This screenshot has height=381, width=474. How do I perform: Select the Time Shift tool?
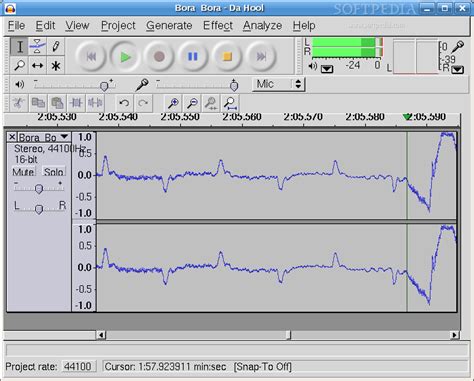click(x=37, y=65)
